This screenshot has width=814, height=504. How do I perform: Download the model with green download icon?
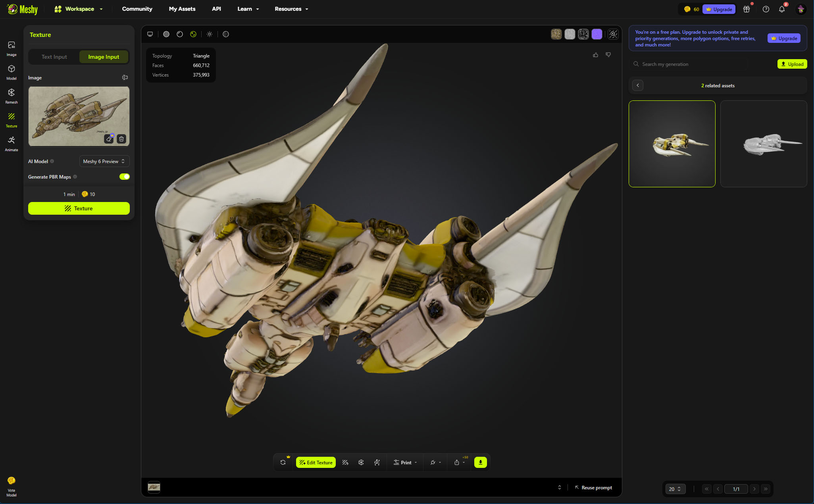click(480, 462)
